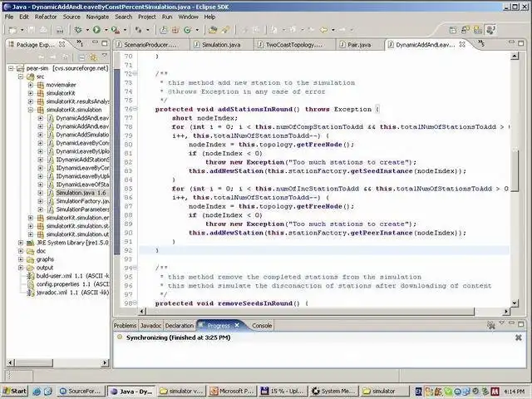The image size is (532, 399).
Task: Switch to Microsoft P... taskbar window
Action: (x=232, y=392)
